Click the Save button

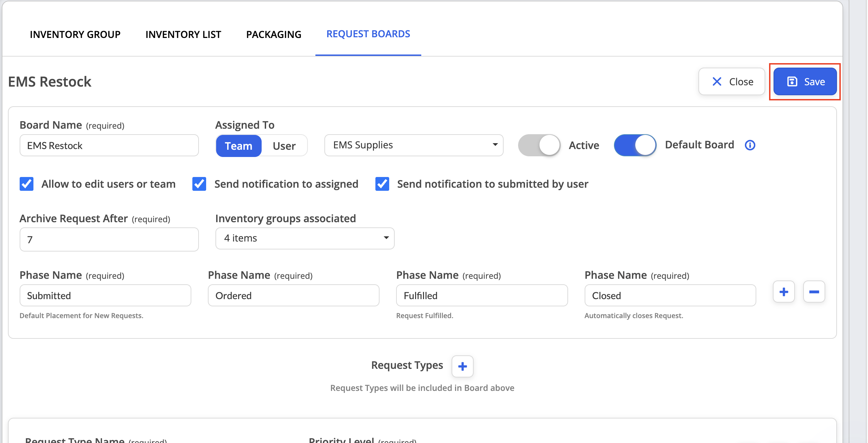(805, 82)
